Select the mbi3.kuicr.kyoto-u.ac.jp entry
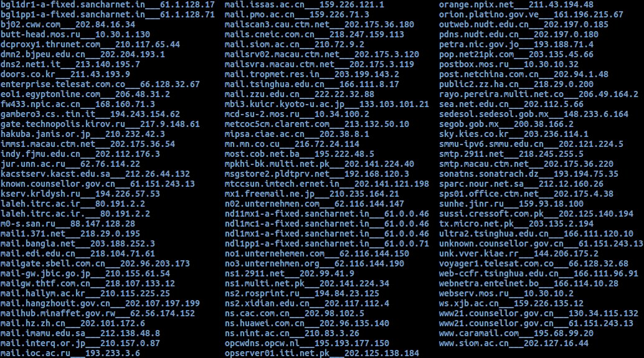The width and height of the screenshot is (644, 358). pos(326,104)
